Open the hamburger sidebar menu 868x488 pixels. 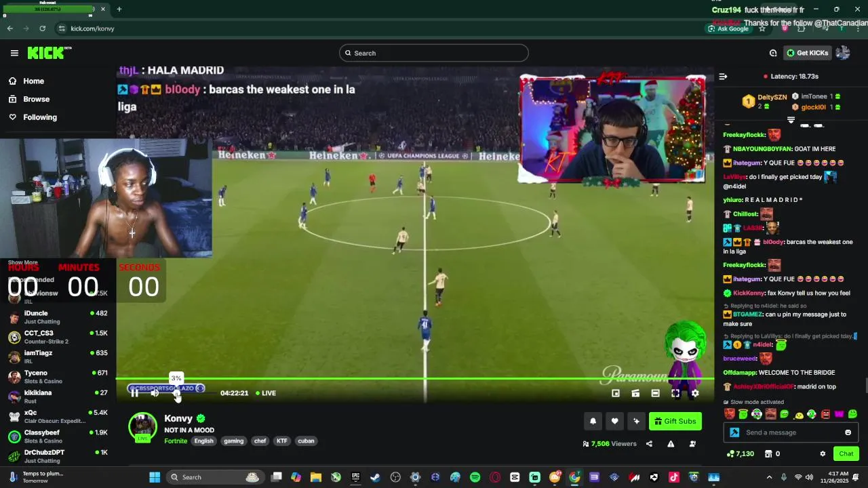pos(14,53)
